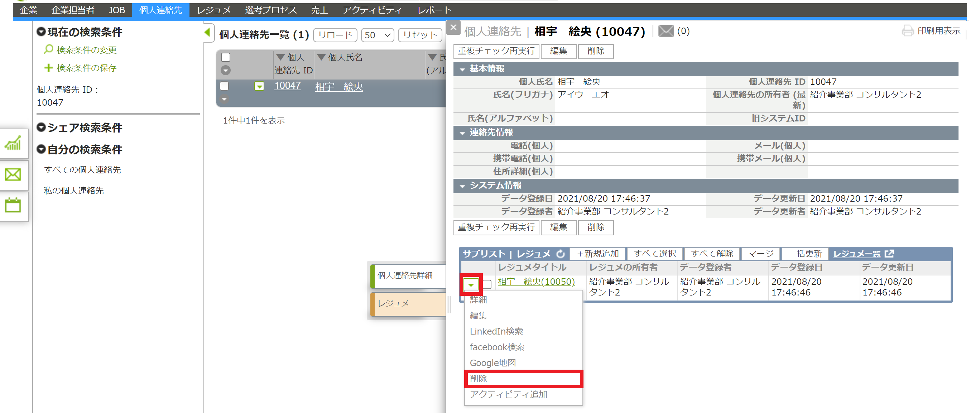Click the ＋新規追加 button in sublist
Viewport: 980px width, 413px height.
[597, 254]
